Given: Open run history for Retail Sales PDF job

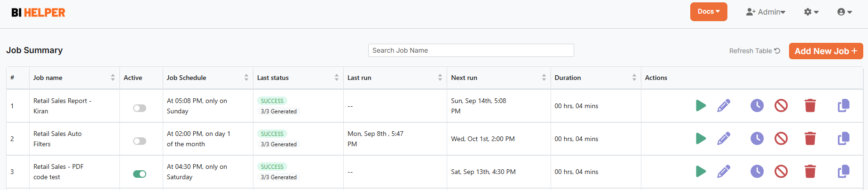Looking at the screenshot, I should coord(757,172).
